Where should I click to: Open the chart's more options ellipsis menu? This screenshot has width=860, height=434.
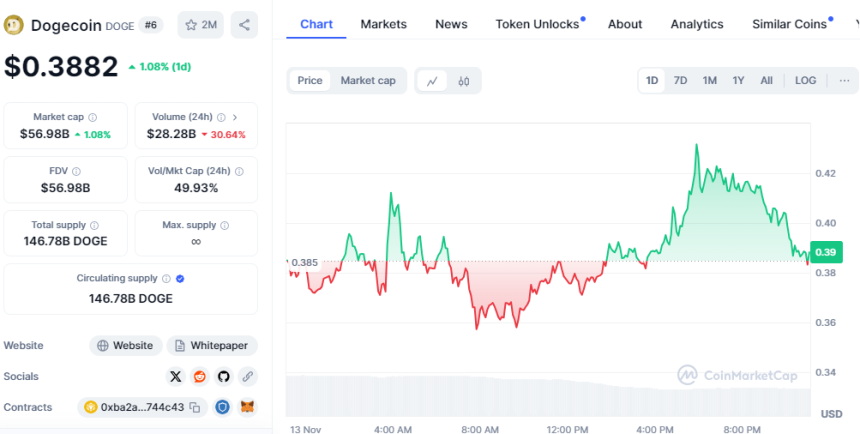[844, 80]
